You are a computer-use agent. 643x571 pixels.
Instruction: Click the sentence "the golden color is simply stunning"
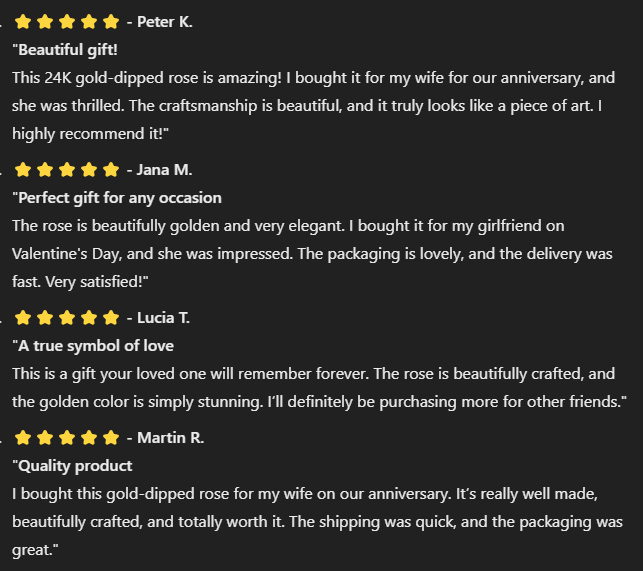tap(137, 402)
